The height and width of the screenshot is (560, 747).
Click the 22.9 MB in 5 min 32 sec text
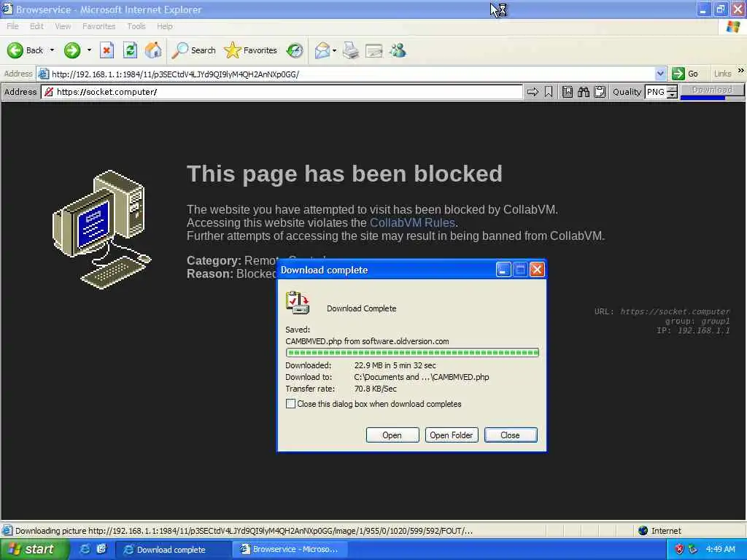tap(395, 366)
